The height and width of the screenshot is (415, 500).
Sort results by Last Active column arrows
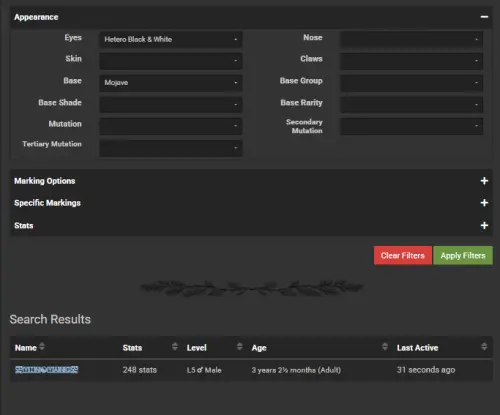coord(484,347)
